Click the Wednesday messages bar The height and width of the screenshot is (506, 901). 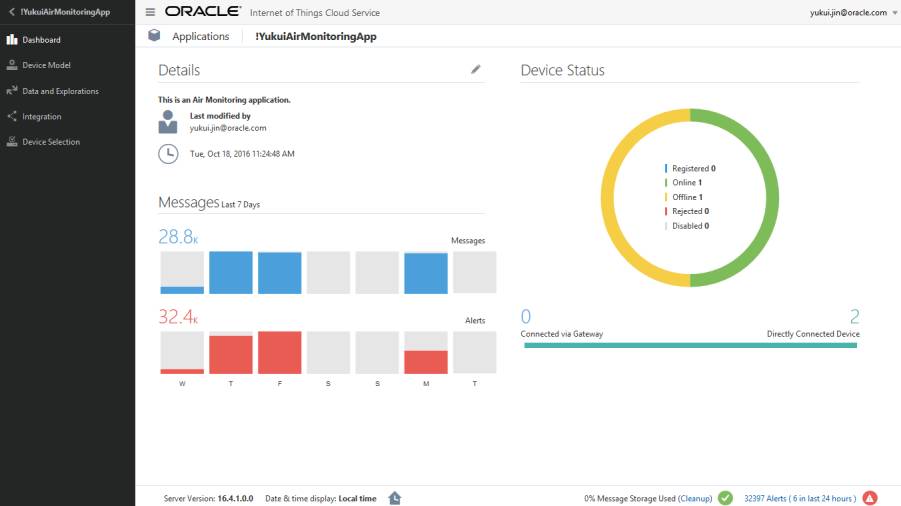click(x=182, y=290)
